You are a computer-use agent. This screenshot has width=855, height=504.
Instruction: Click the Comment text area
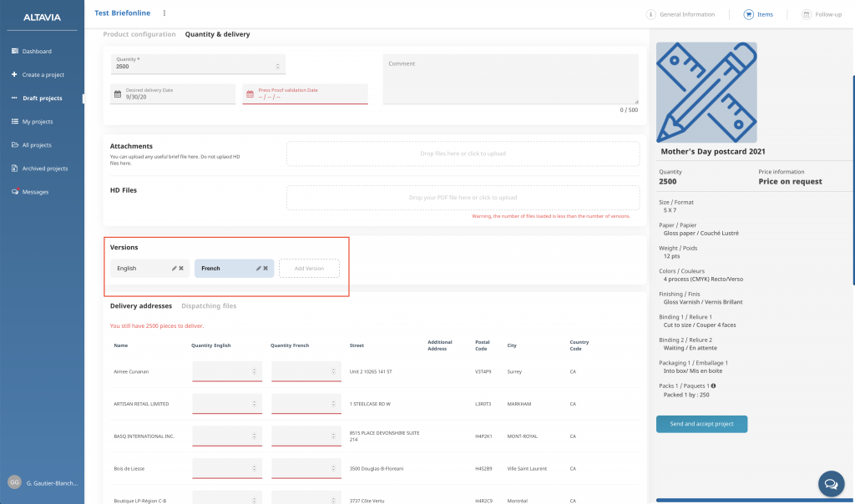[510, 81]
